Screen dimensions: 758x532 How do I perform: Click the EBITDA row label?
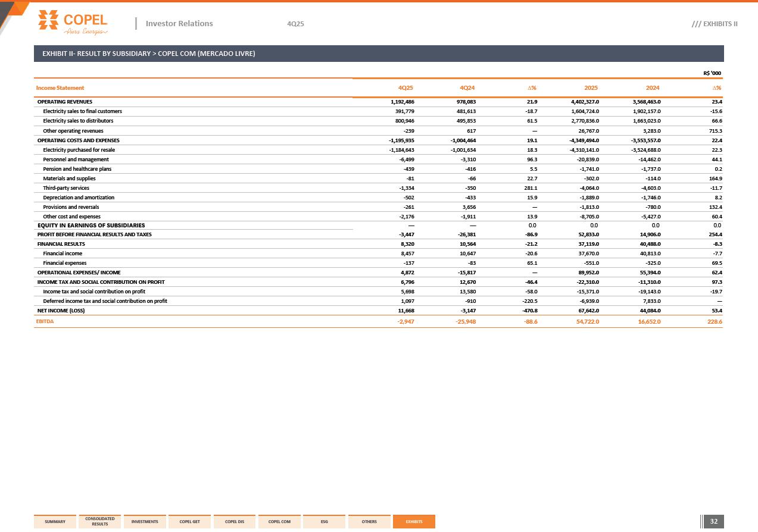(45, 321)
